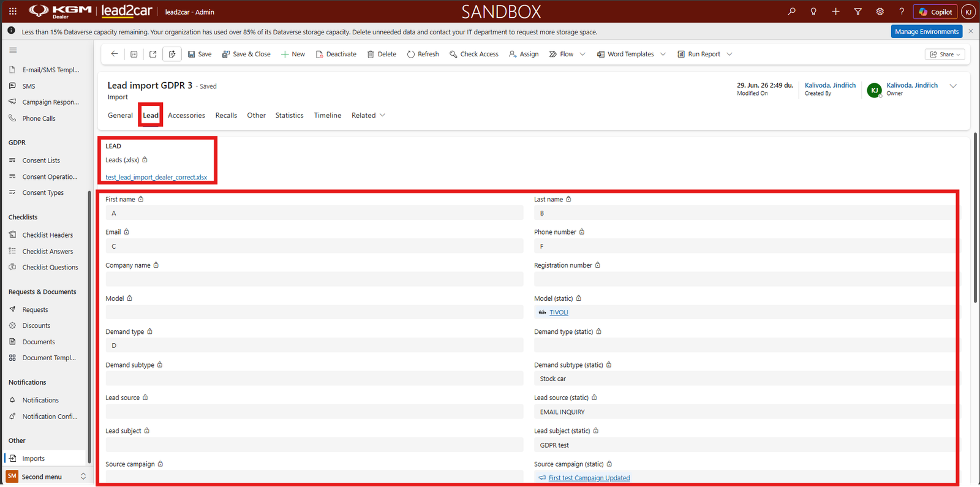
Task: Switch to the General tab
Action: [x=120, y=115]
